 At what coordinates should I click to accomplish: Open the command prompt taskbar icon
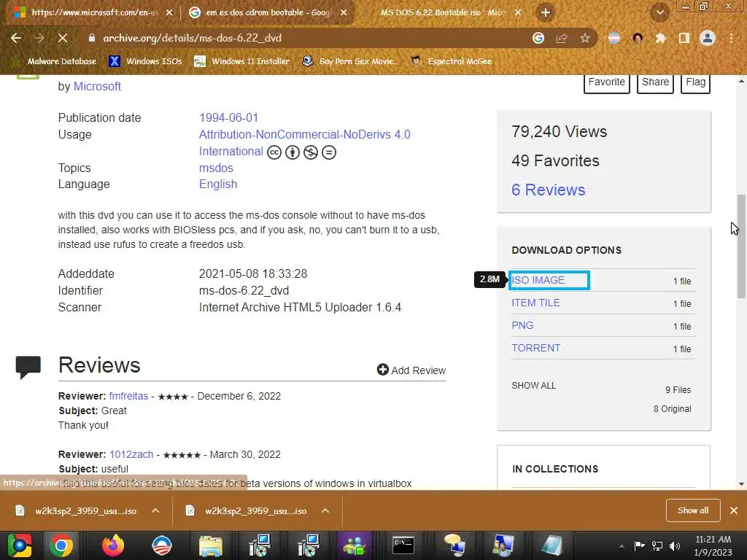tap(403, 545)
